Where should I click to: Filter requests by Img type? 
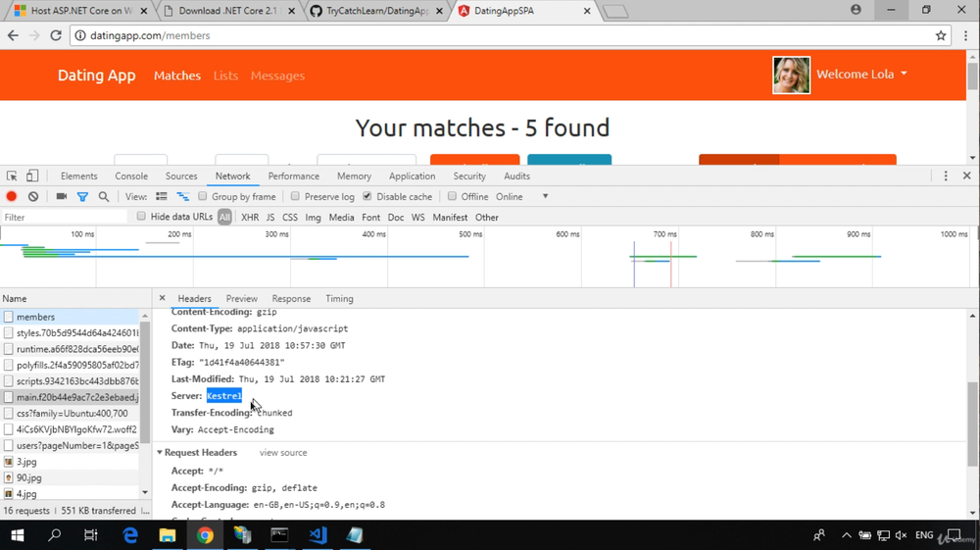point(314,218)
